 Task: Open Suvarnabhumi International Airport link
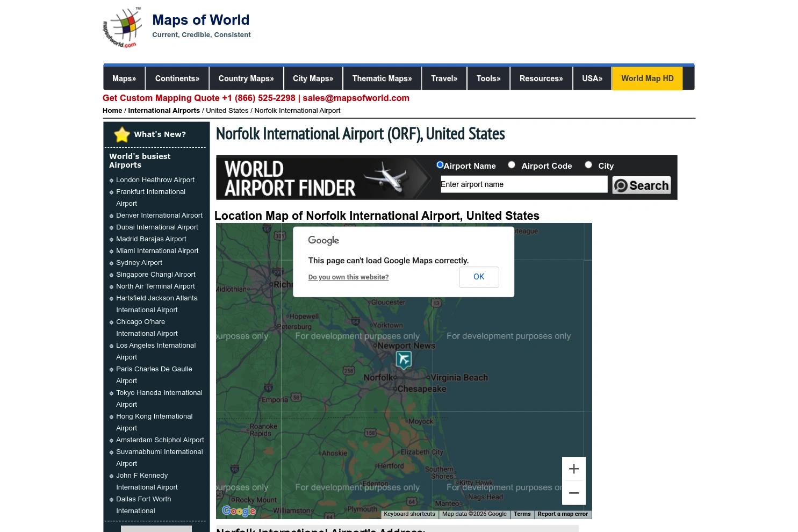160,458
